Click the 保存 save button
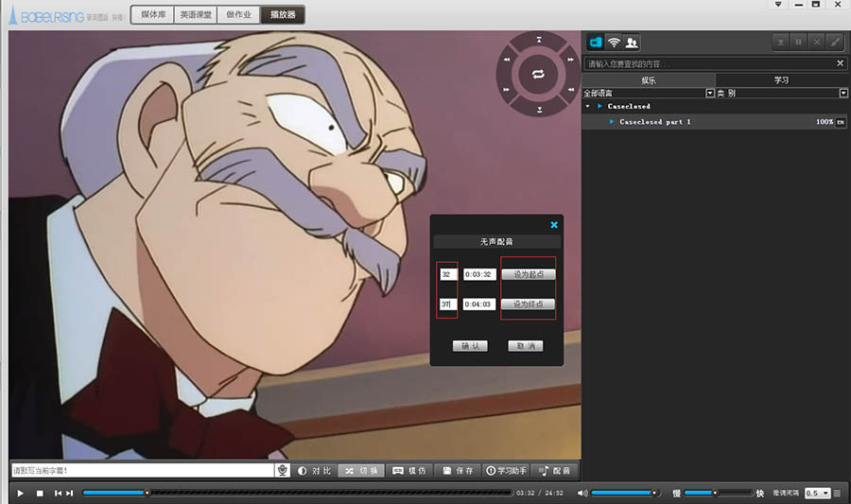The image size is (851, 504). (x=458, y=471)
